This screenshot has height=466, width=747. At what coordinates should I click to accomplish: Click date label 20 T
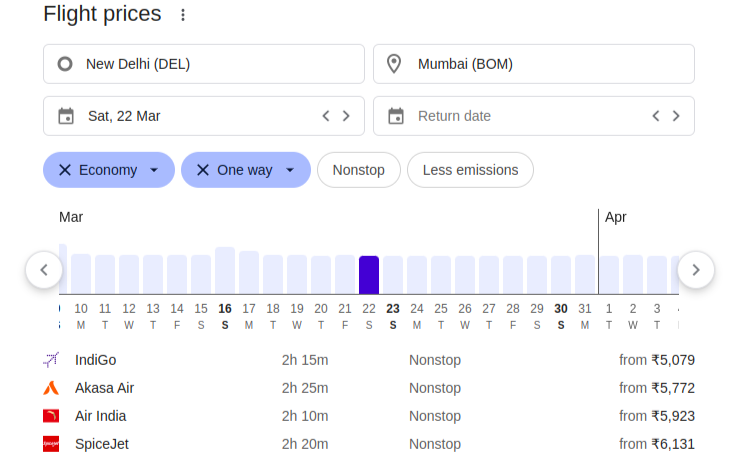click(321, 317)
